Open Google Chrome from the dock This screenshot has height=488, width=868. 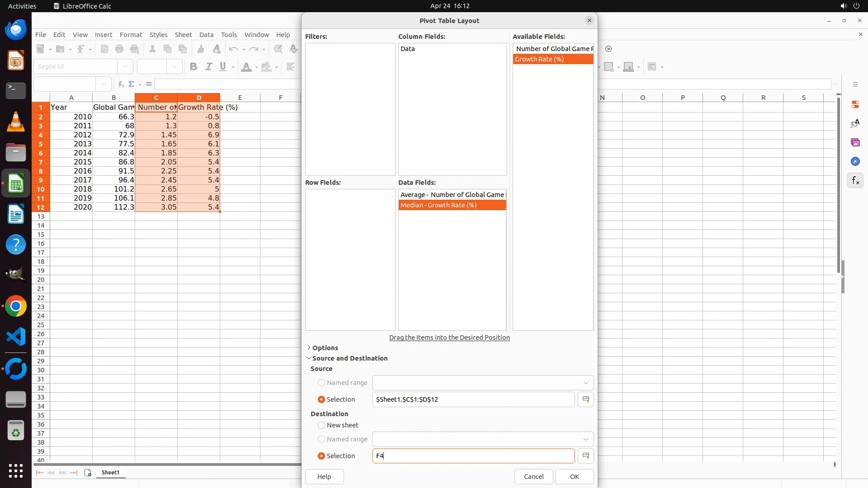[x=16, y=306]
